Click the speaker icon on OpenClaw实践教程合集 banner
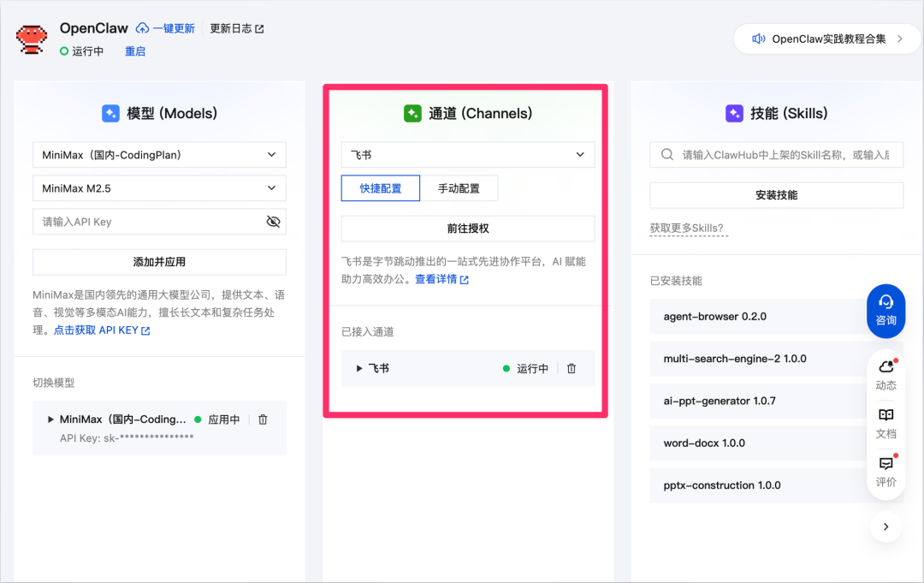This screenshot has height=583, width=924. click(x=760, y=39)
